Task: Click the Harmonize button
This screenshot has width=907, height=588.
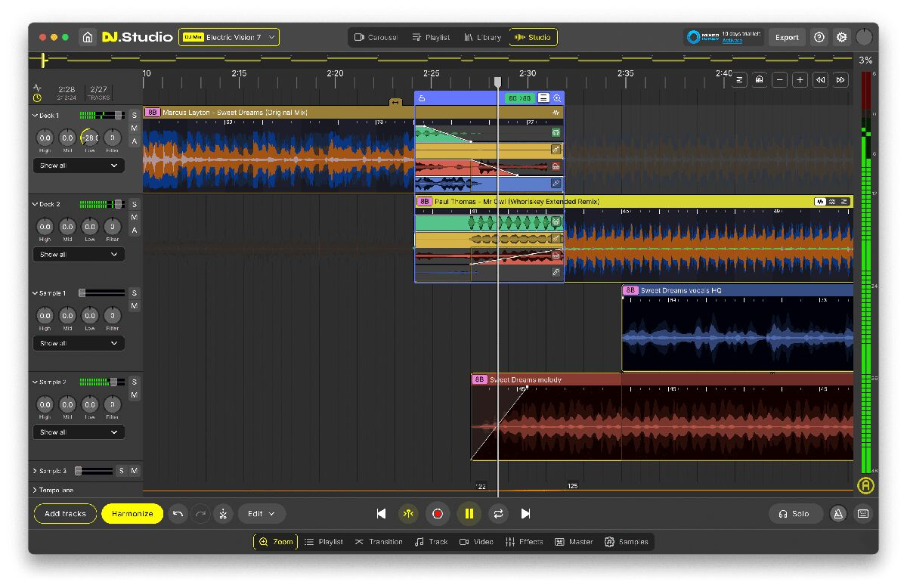Action: pos(132,514)
